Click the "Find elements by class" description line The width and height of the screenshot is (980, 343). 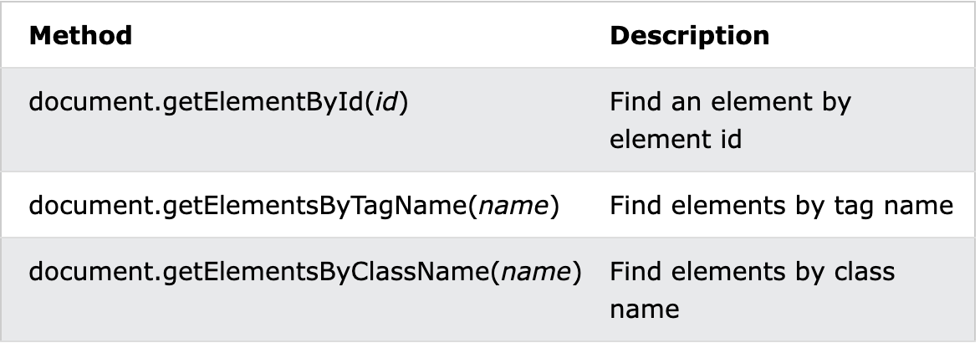752,272
